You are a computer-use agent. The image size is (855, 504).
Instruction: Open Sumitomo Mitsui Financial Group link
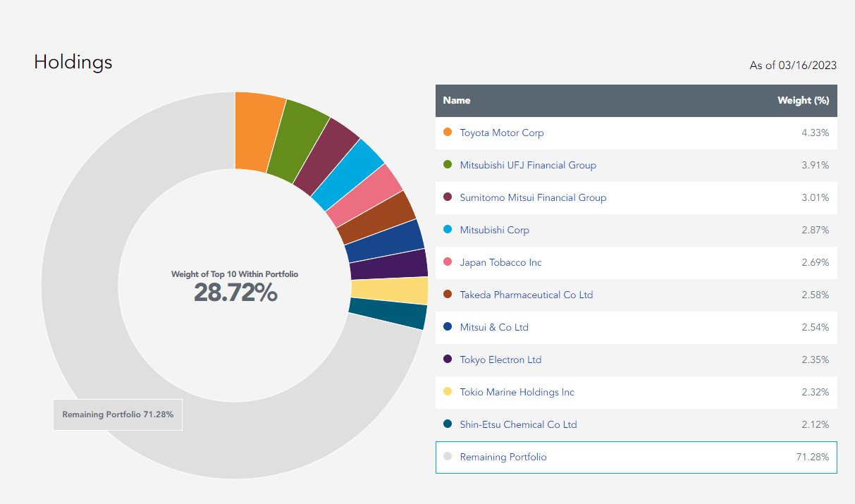[x=533, y=197]
